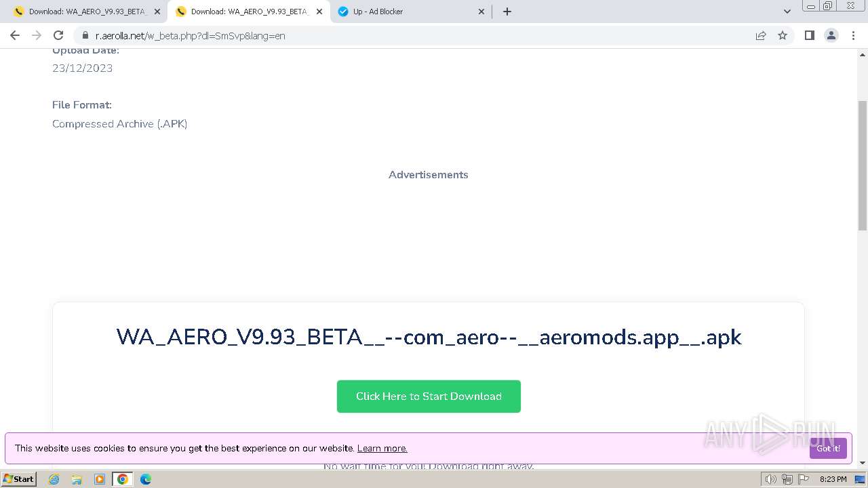The image size is (868, 488).
Task: Open a new browser tab
Action: (507, 12)
